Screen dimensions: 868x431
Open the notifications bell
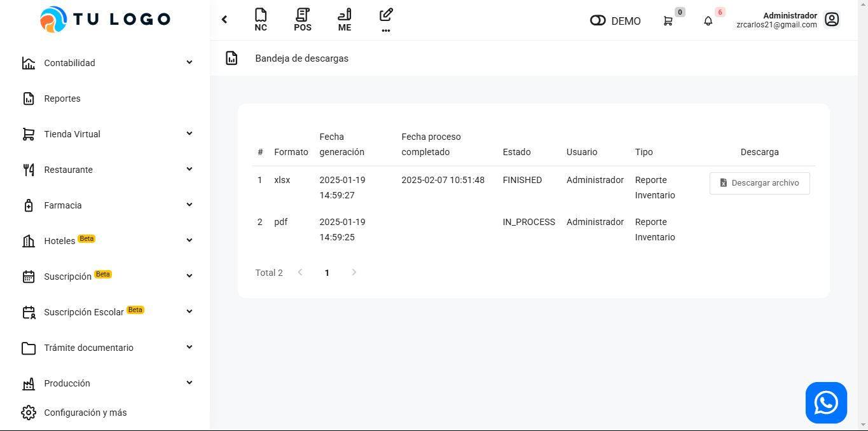[708, 21]
